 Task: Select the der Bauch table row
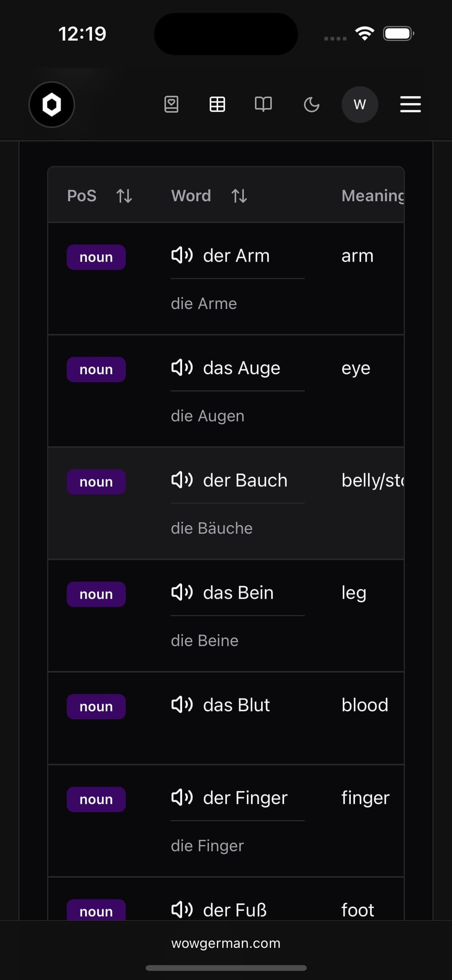click(x=226, y=503)
